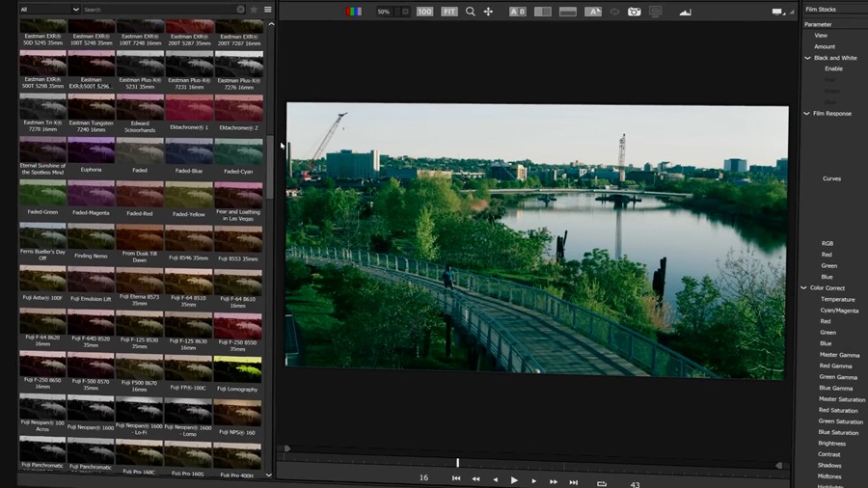Click the timeline in-point marker

pos(286,448)
